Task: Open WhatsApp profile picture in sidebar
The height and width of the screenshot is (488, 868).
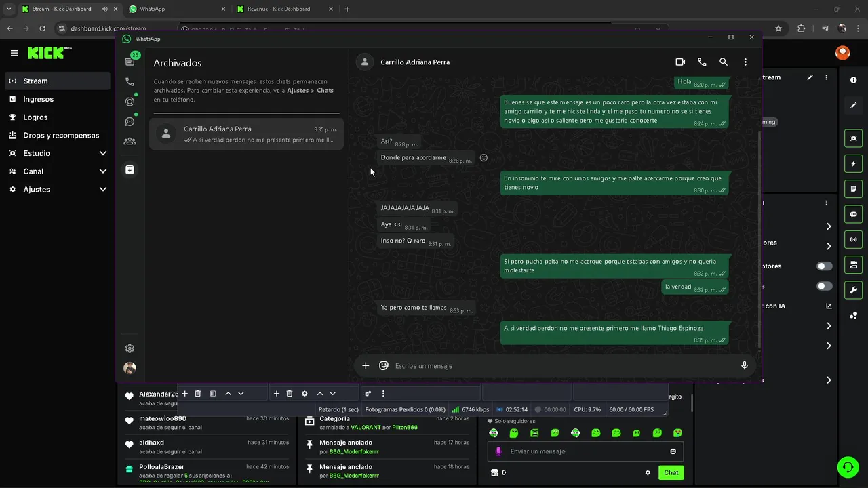Action: pyautogui.click(x=130, y=368)
